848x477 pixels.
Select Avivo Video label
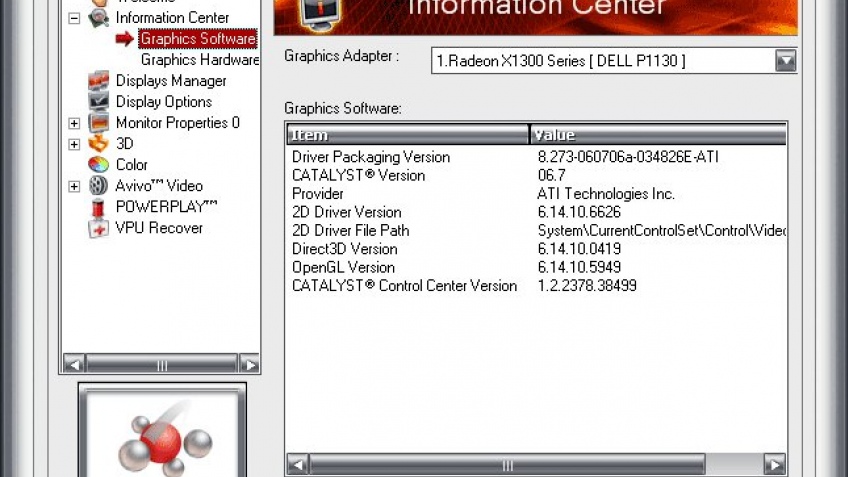point(159,186)
